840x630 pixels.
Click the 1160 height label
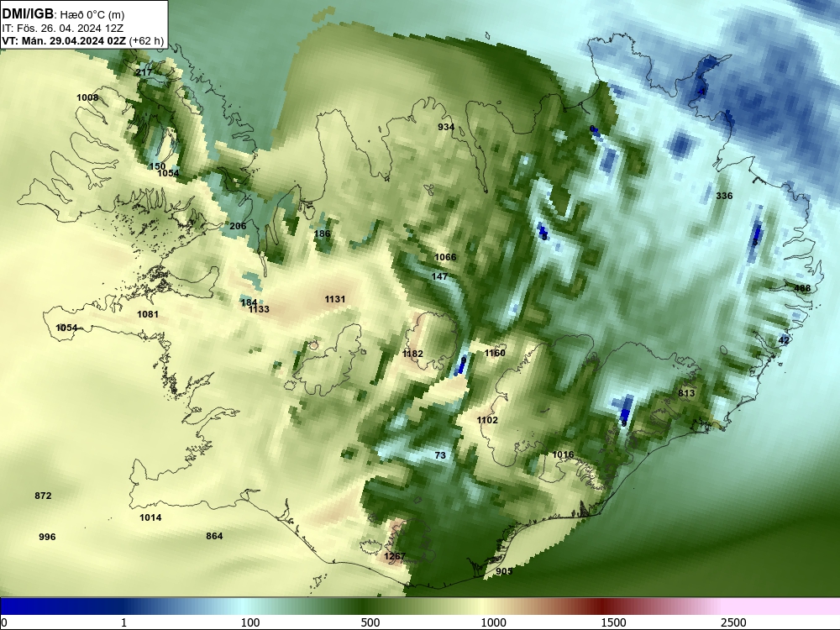[x=495, y=353]
